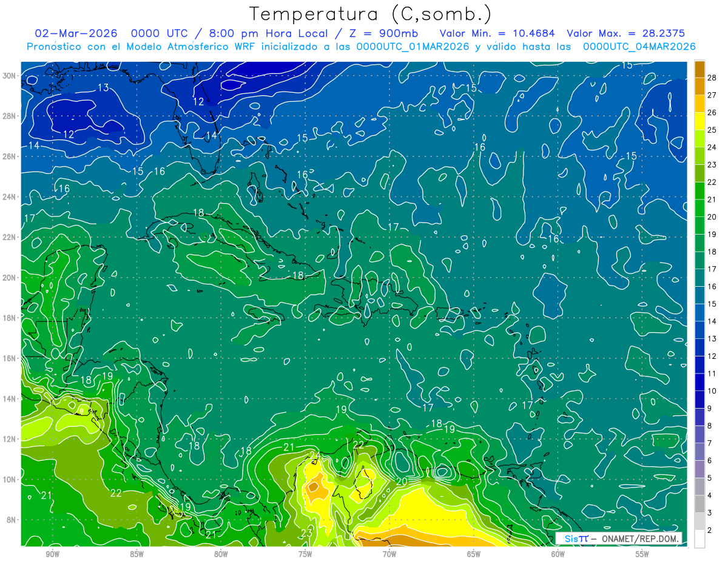Image resolution: width=728 pixels, height=562 pixels.
Task: Click the 25 label on the color scale
Action: pos(712,130)
